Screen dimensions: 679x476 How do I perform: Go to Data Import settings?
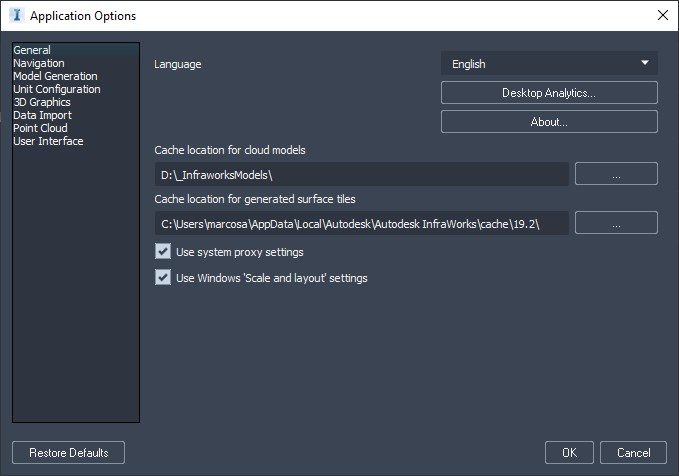tap(42, 115)
